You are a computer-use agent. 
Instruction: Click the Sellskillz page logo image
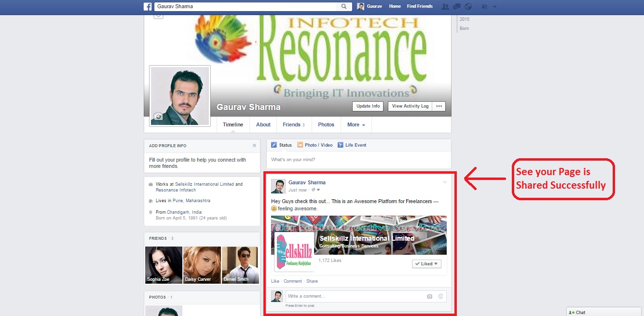294,252
